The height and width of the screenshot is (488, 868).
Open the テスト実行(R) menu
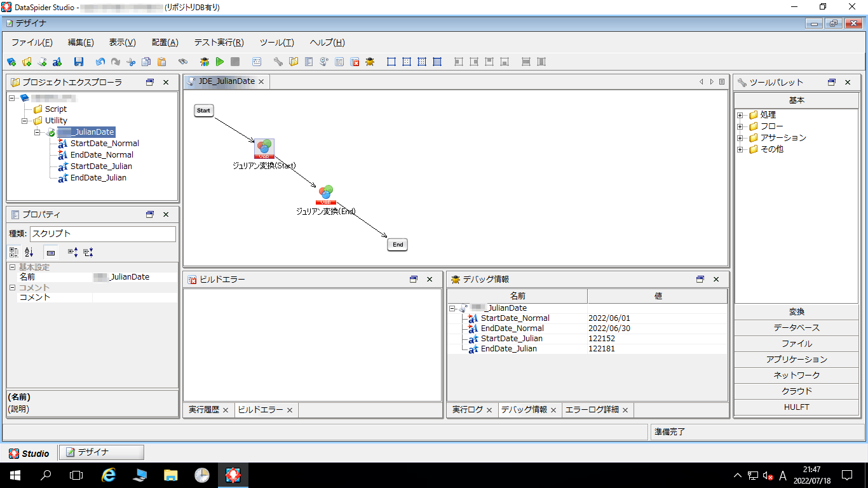219,43
